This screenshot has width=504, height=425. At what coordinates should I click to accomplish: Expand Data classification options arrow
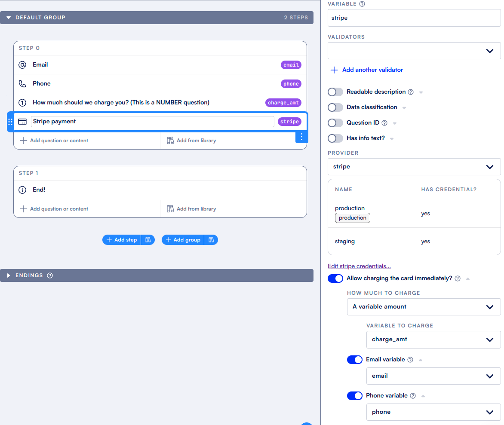404,108
